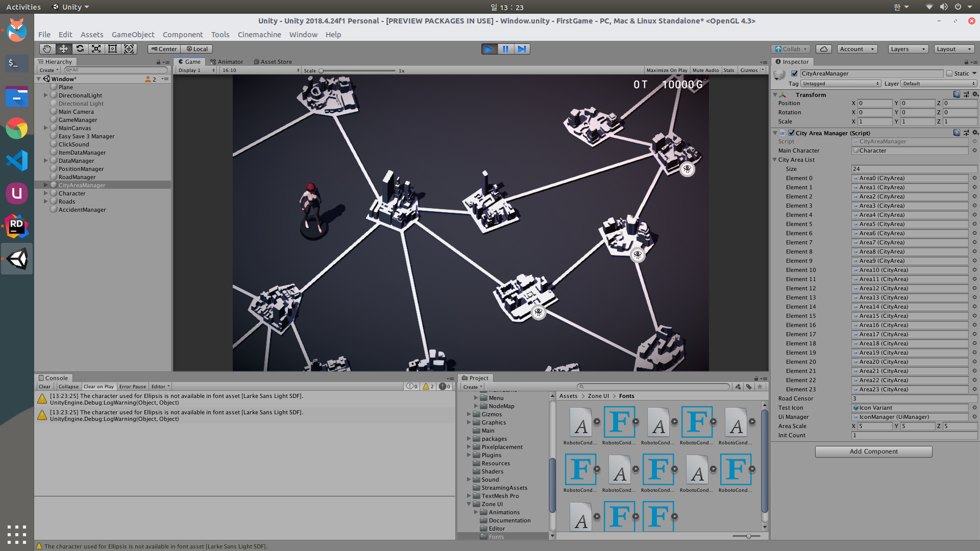Click the Pause button
The width and height of the screenshot is (980, 551).
[505, 49]
